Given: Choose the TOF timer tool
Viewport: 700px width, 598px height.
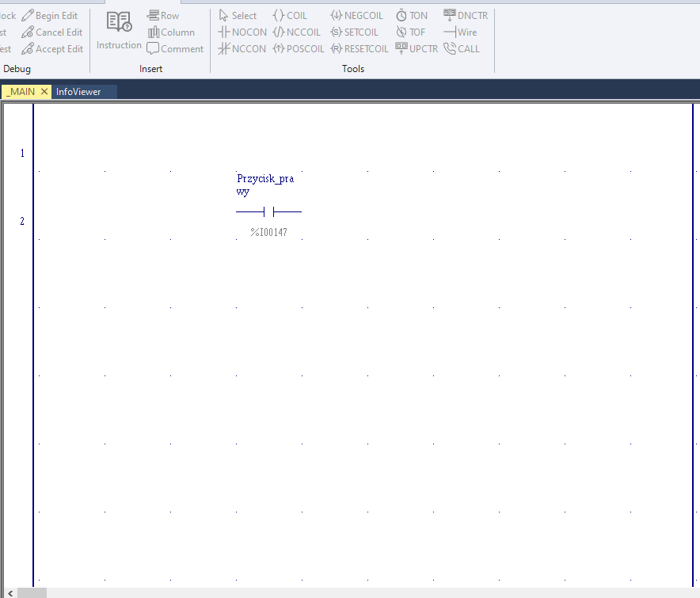Looking at the screenshot, I should click(411, 32).
